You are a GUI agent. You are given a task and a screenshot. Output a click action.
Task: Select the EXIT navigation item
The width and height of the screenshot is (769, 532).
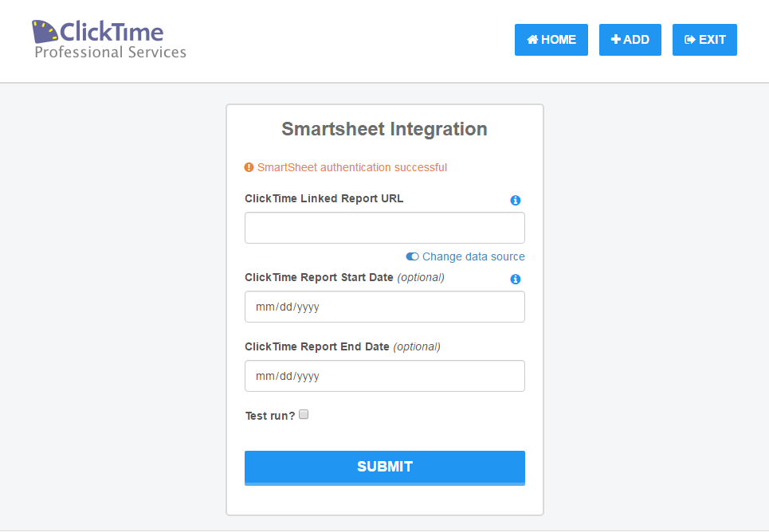[x=704, y=39]
